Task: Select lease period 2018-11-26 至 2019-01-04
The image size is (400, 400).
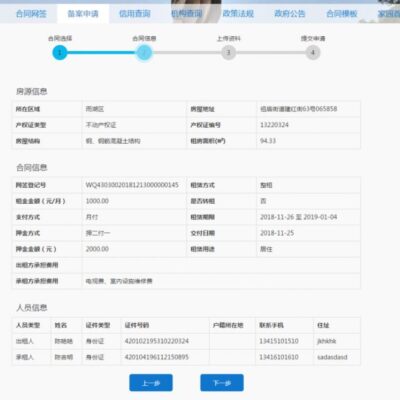Action: click(x=299, y=217)
